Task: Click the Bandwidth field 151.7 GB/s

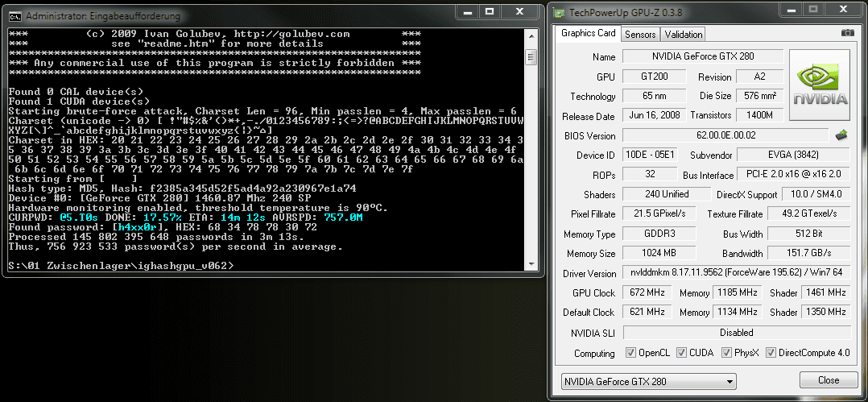Action: tap(809, 253)
